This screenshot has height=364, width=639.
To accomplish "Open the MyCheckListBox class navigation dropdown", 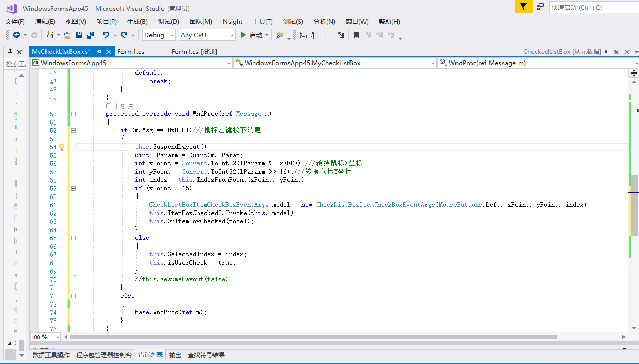I will [x=336, y=63].
